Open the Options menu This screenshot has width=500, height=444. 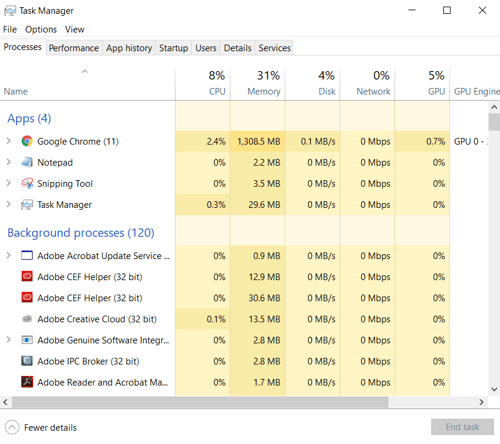pos(41,29)
